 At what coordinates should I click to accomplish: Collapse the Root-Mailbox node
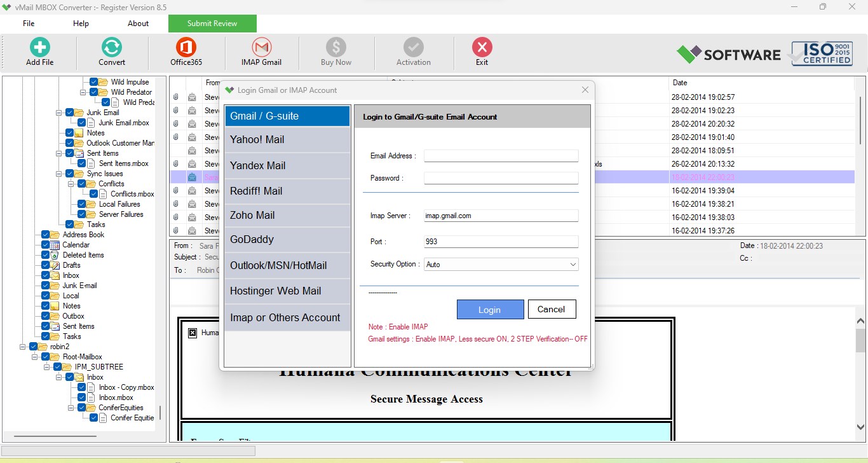click(x=35, y=357)
